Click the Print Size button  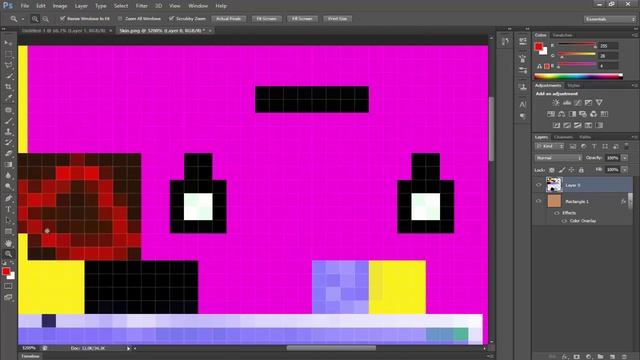[338, 19]
